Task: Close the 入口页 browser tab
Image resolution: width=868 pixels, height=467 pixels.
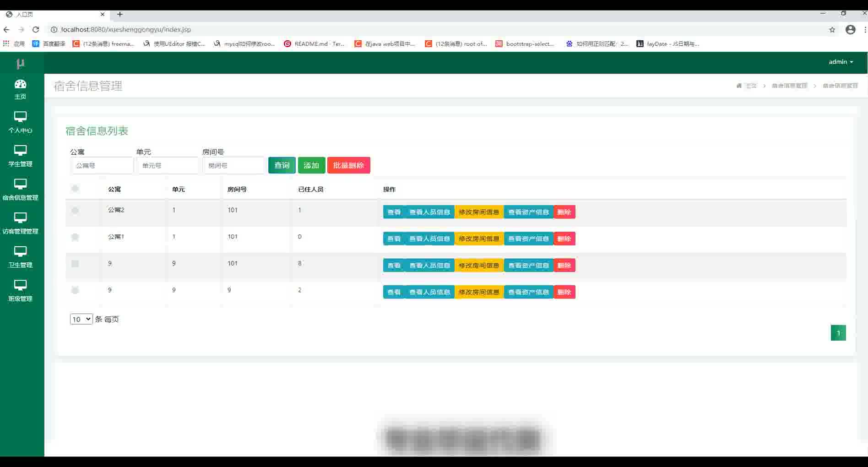Action: 103,14
